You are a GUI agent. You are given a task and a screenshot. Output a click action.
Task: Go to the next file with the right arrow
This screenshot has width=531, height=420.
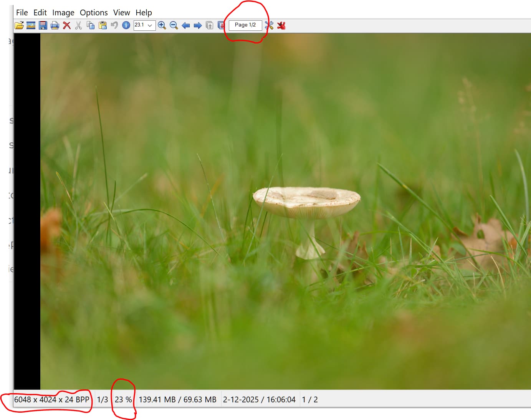pyautogui.click(x=198, y=25)
